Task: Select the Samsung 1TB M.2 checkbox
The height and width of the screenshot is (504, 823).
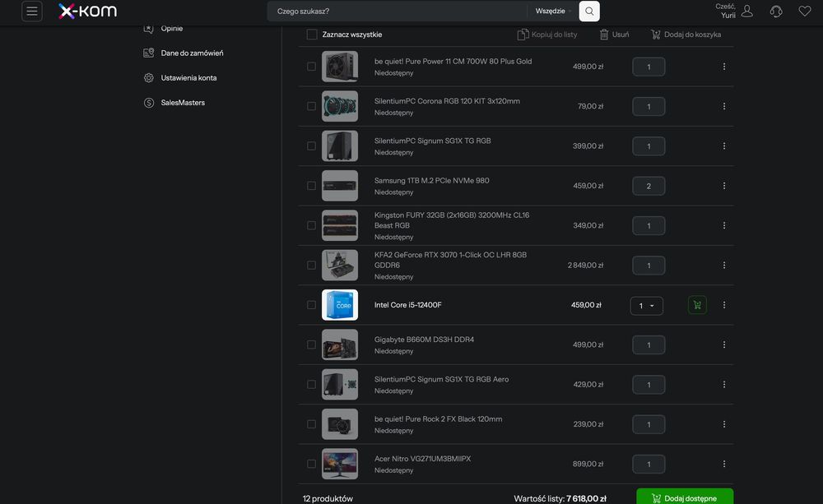Action: pyautogui.click(x=311, y=186)
